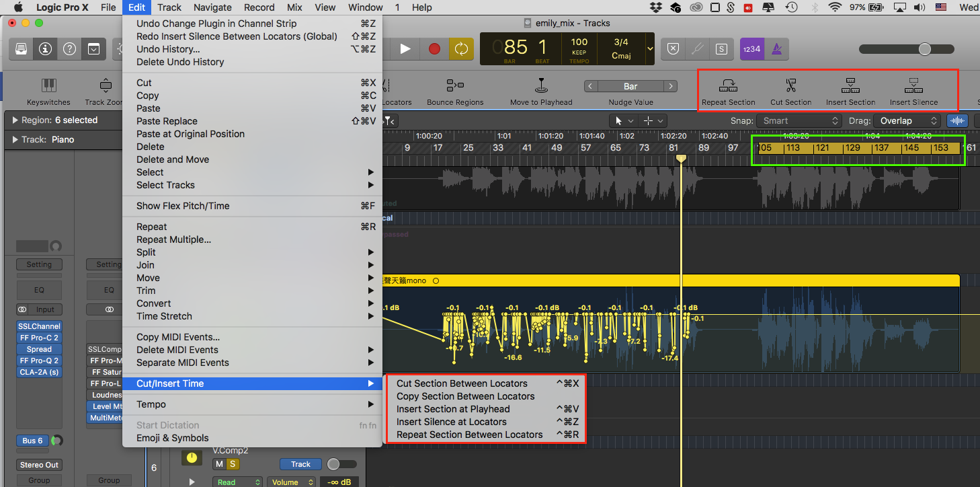Open Dropbox icon in macOS menu bar
Image resolution: width=980 pixels, height=487 pixels.
tap(657, 7)
